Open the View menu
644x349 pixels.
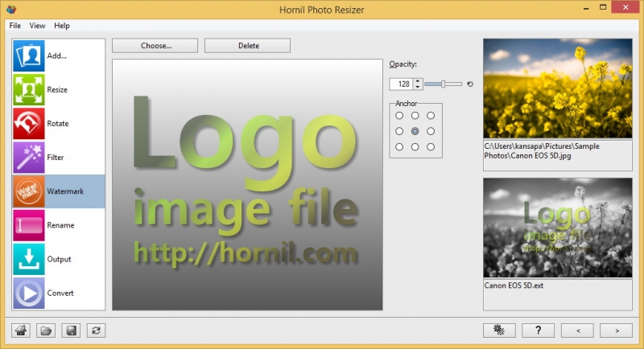point(37,26)
